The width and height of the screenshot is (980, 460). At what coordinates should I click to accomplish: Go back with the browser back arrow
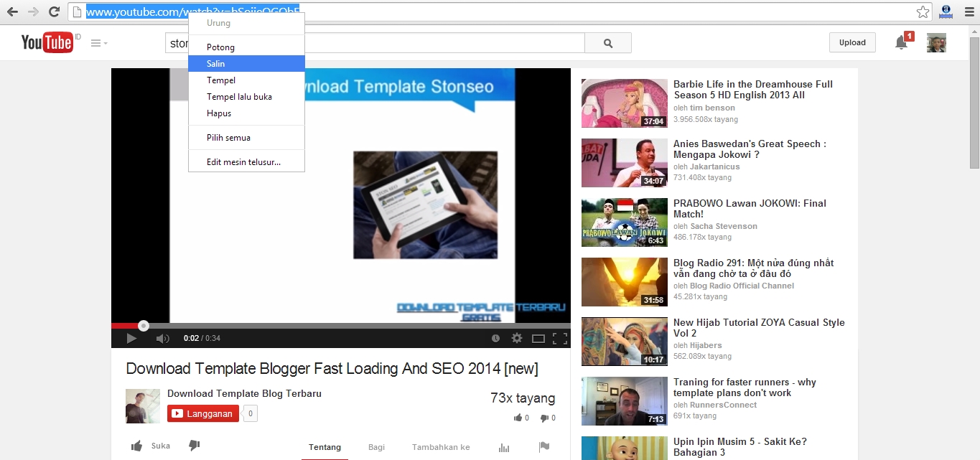(12, 11)
